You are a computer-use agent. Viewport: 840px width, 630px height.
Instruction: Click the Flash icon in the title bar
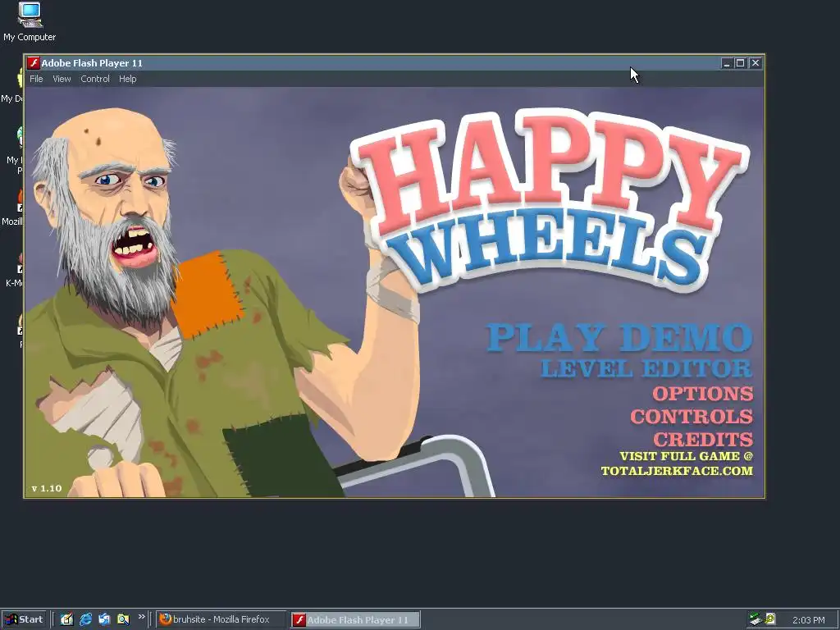[34, 63]
